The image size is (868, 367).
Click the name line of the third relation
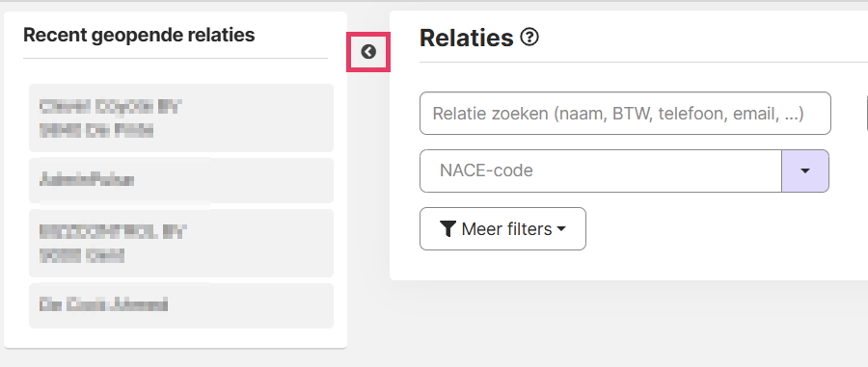point(113,231)
